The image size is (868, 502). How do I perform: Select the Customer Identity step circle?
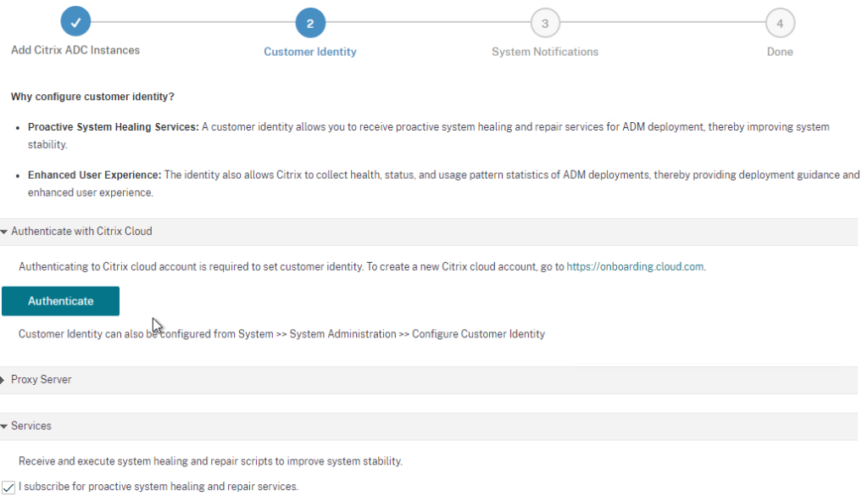click(x=309, y=20)
